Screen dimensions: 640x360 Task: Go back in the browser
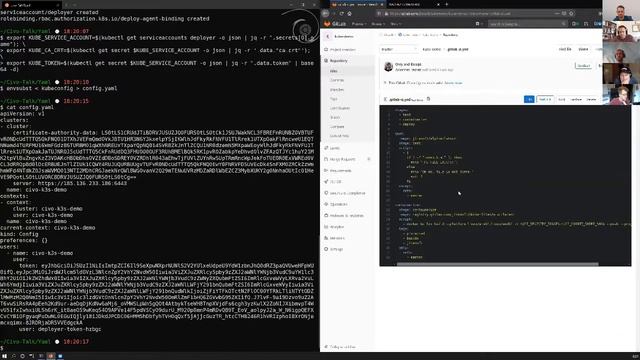(x=326, y=13)
